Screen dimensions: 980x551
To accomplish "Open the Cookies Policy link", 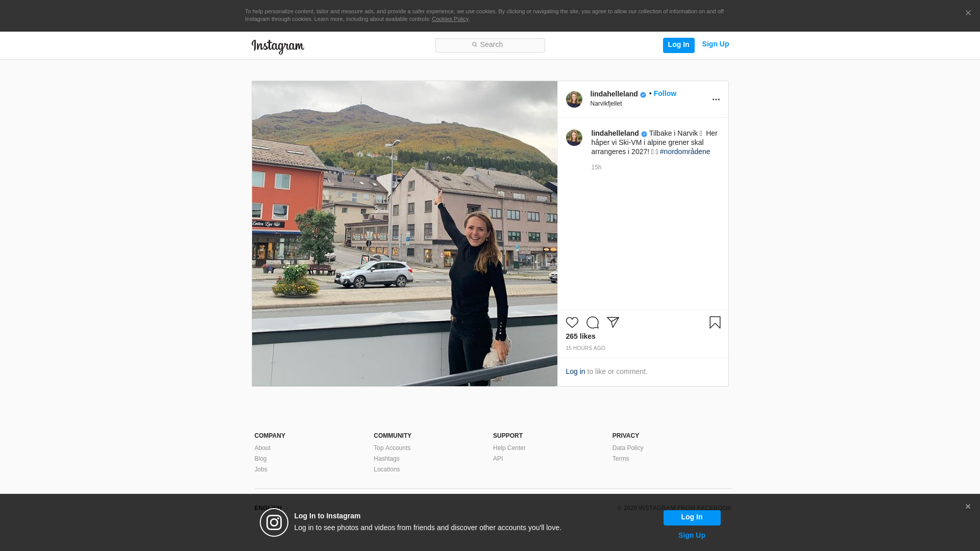I will click(450, 19).
